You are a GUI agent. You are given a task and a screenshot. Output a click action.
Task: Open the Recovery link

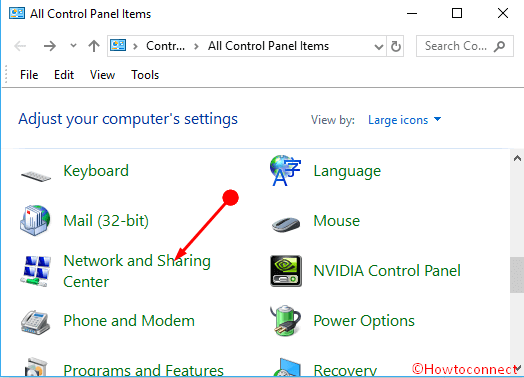click(345, 370)
